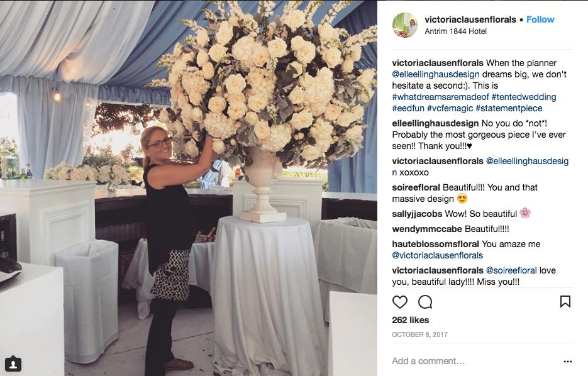Screen dimensions: 588x376
Task: Open @elleellinghausdesign mention in caption
Action: point(436,75)
